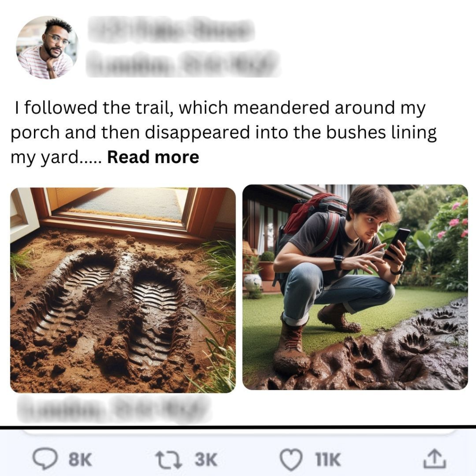Click the 3K repost count
This screenshot has height=476, width=476.
click(x=206, y=460)
